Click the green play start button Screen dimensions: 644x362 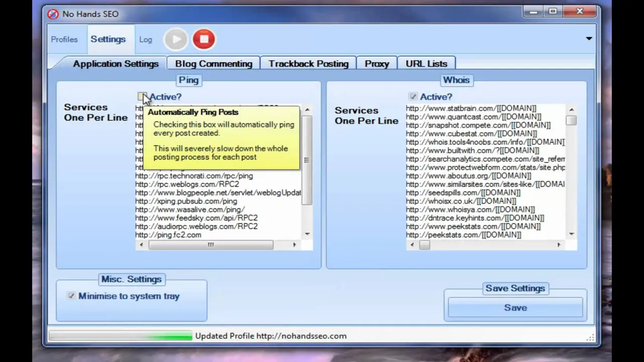[x=176, y=39]
